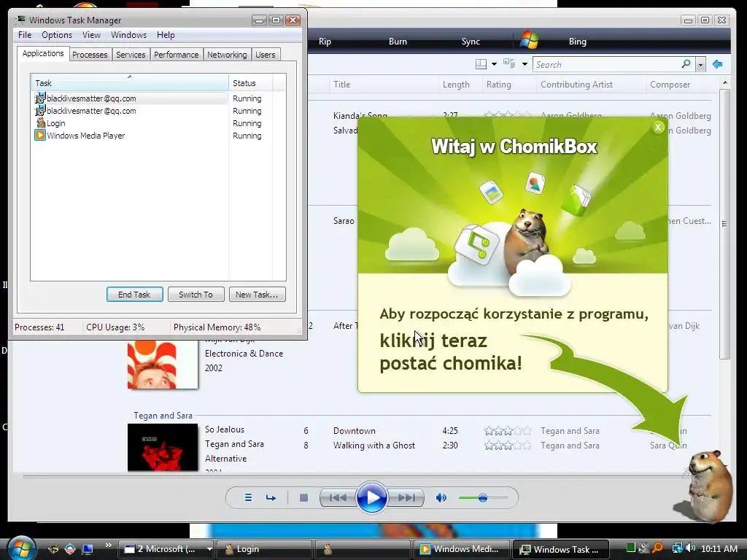The image size is (747, 560).
Task: Open the Windows Media Player taskbar button
Action: coord(461,549)
